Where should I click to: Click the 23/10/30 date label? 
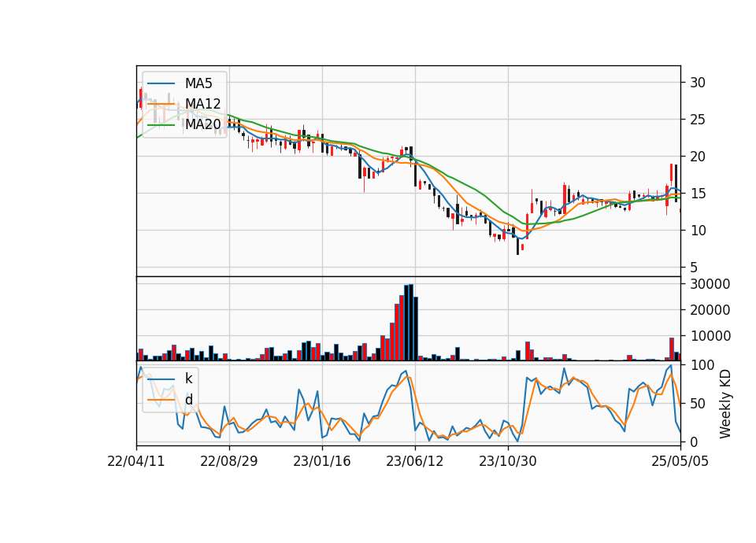pyautogui.click(x=508, y=461)
